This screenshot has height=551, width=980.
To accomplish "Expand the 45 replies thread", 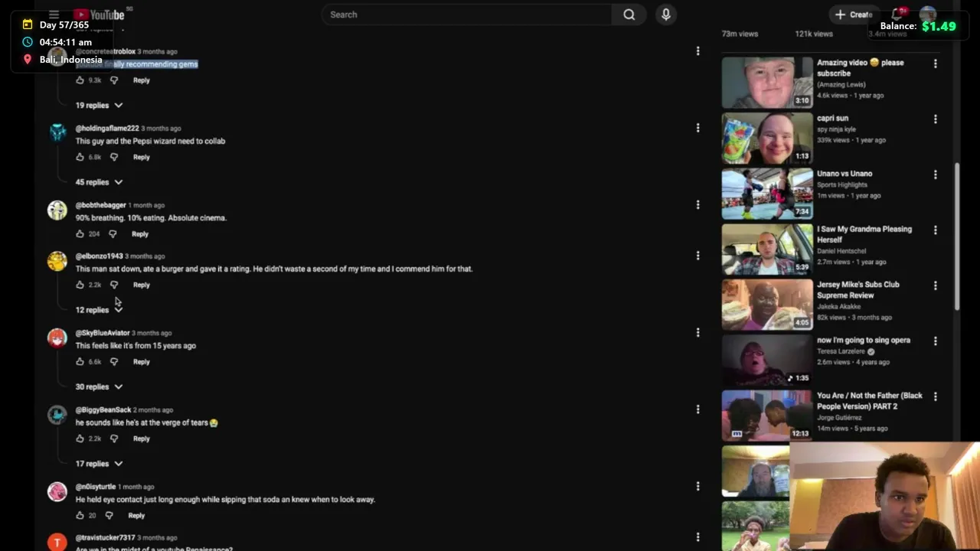I will coord(100,182).
